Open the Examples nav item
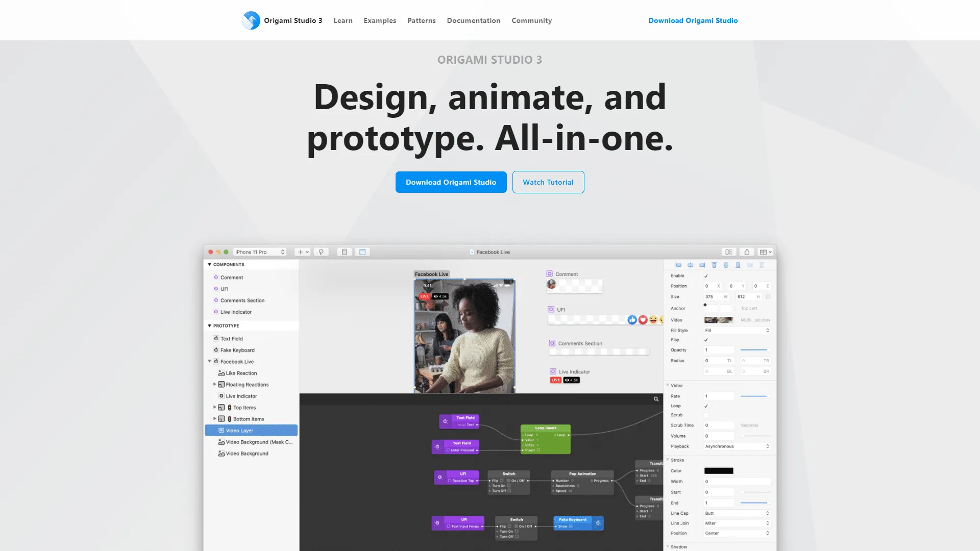Viewport: 980px width, 551px height. click(x=380, y=20)
